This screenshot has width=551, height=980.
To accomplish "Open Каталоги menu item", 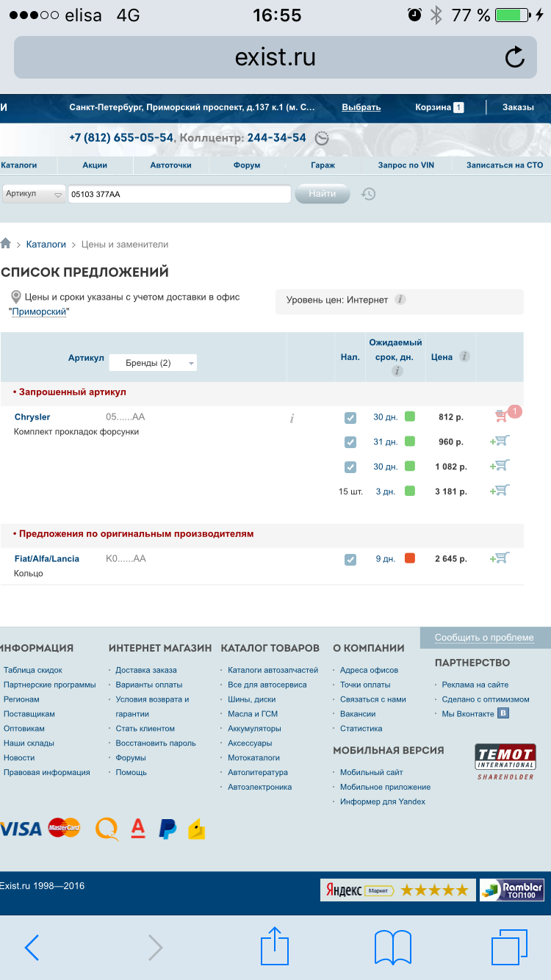I will click(19, 165).
